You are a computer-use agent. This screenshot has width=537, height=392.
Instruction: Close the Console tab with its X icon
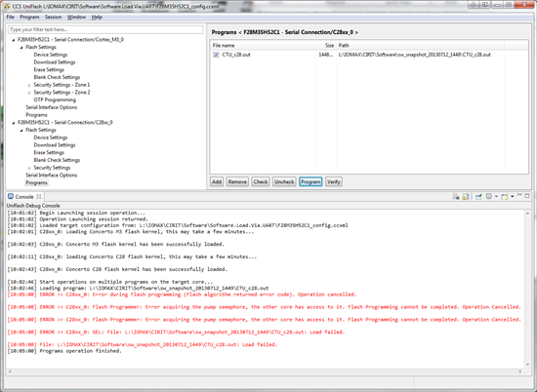(39, 196)
